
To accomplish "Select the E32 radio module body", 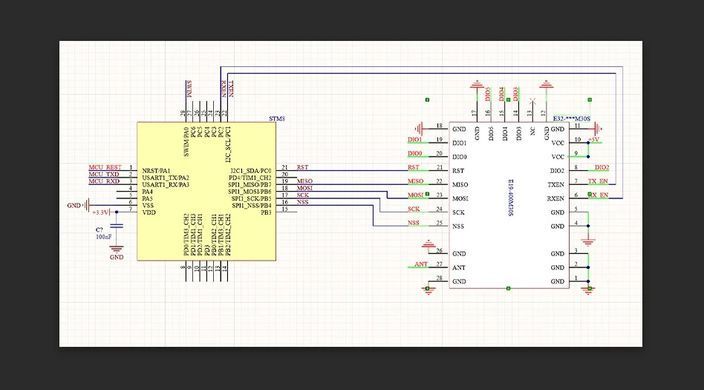I will pyautogui.click(x=509, y=205).
